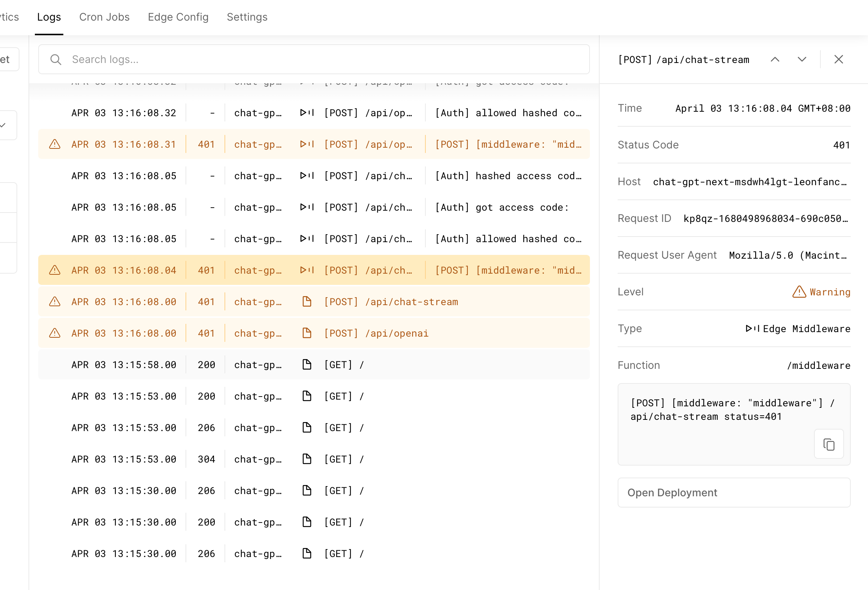Image resolution: width=868 pixels, height=590 pixels.
Task: Click the warning icon on the 13:16:08.31 log
Action: point(55,144)
